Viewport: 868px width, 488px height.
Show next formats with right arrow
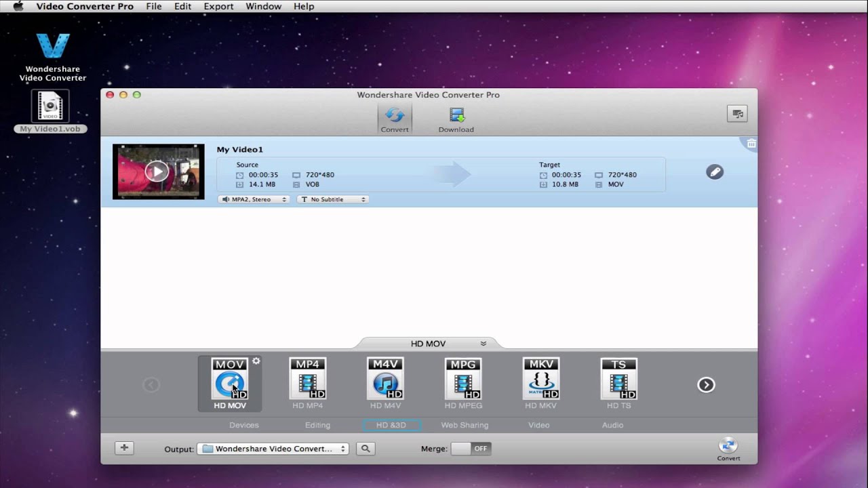click(706, 385)
